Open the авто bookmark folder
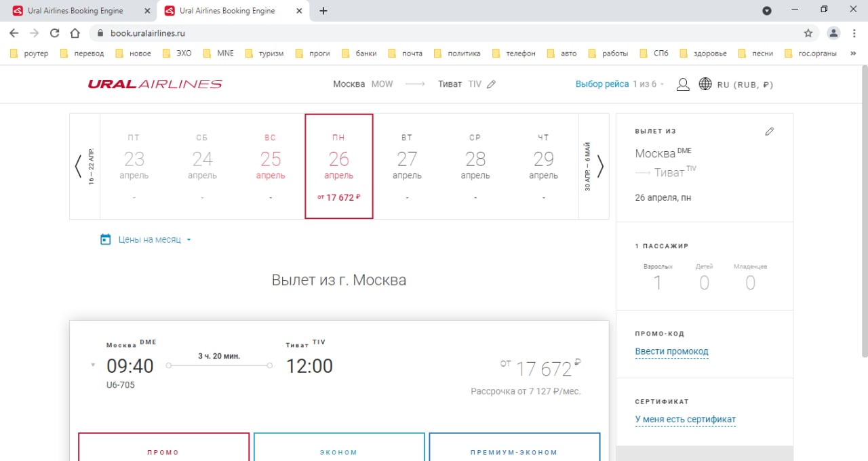 (x=561, y=53)
